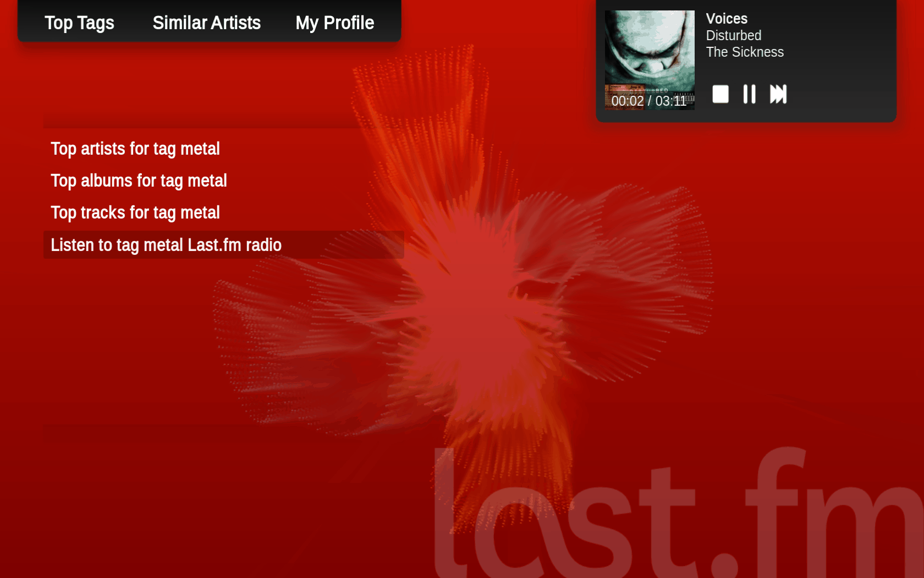Go to My Profile tab
924x578 pixels.
334,23
